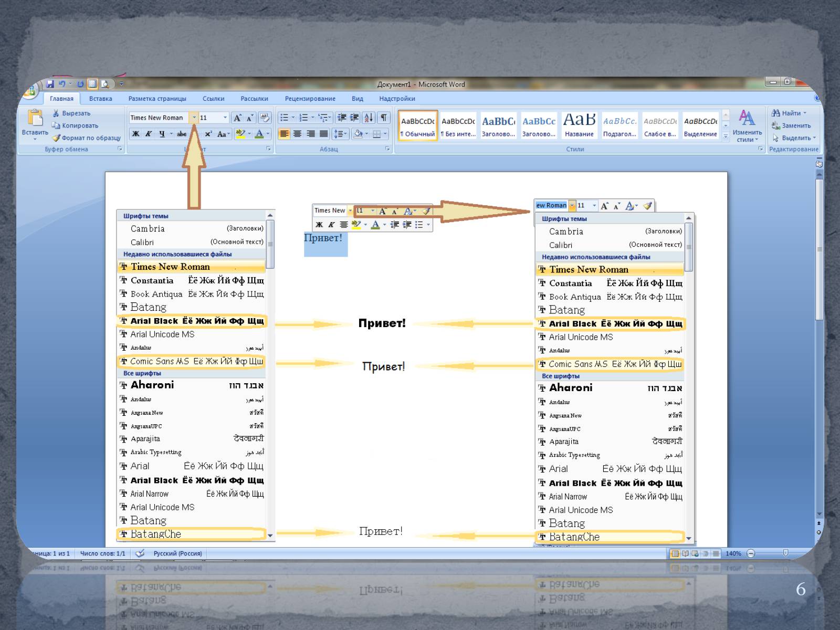The width and height of the screenshot is (840, 630).
Task: Switch to the Рассылки tab
Action: (254, 99)
